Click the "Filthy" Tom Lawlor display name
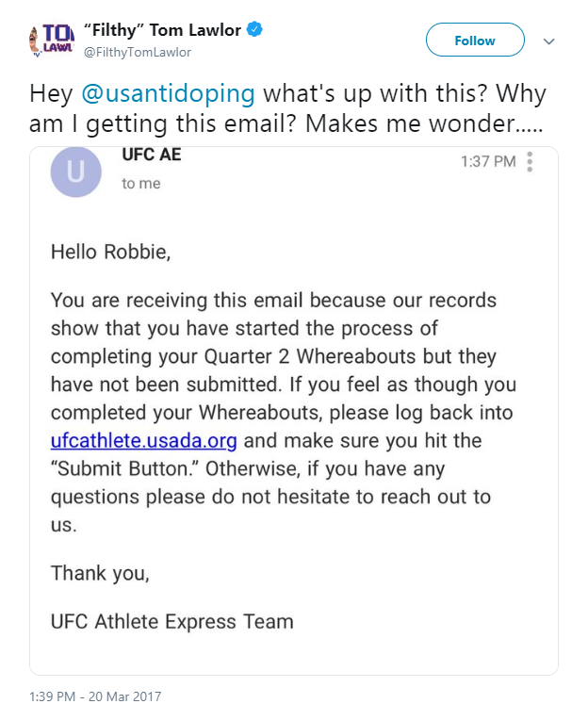588x704 pixels. (162, 30)
